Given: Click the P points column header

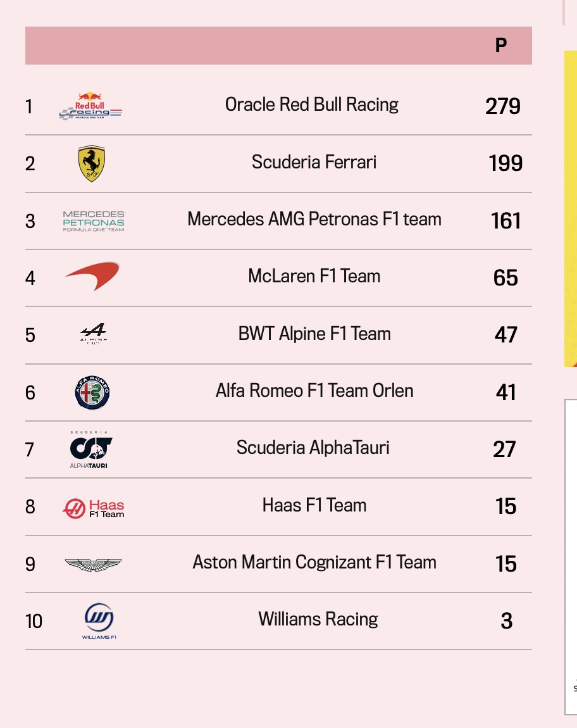Looking at the screenshot, I should click(x=501, y=45).
